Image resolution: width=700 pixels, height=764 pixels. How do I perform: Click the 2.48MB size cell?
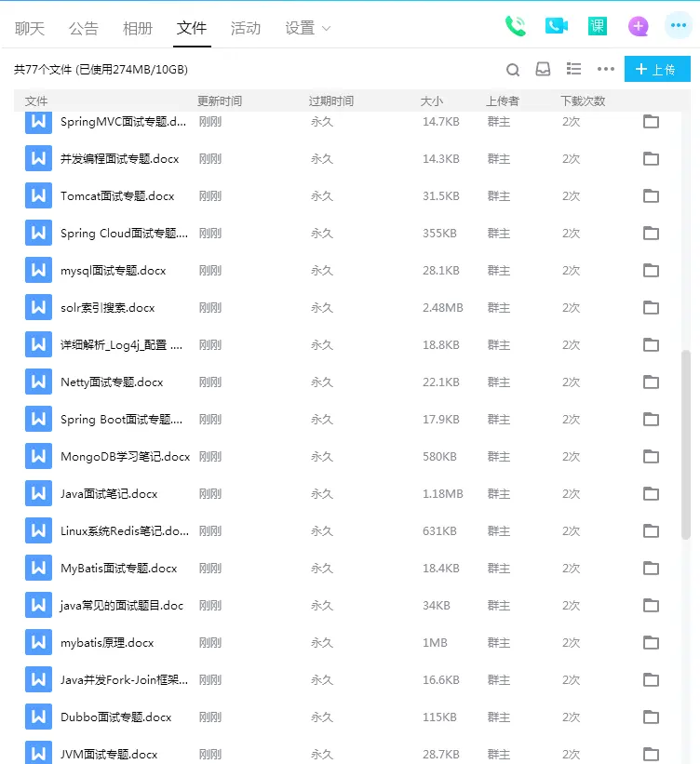[442, 307]
